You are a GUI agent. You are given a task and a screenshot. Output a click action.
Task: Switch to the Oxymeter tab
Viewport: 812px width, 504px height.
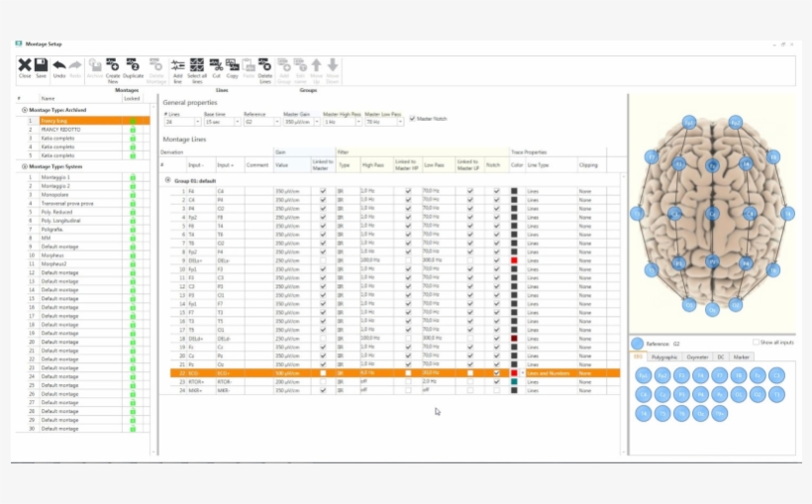(x=695, y=356)
